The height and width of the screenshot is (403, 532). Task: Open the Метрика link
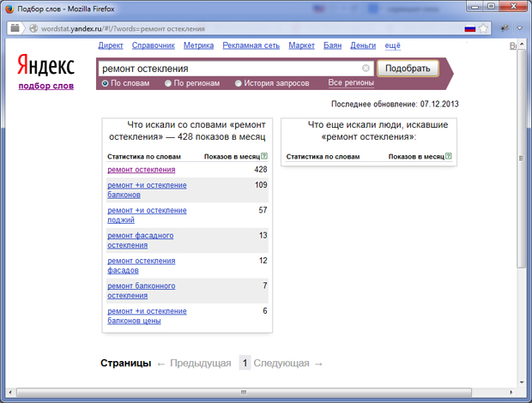tap(199, 45)
